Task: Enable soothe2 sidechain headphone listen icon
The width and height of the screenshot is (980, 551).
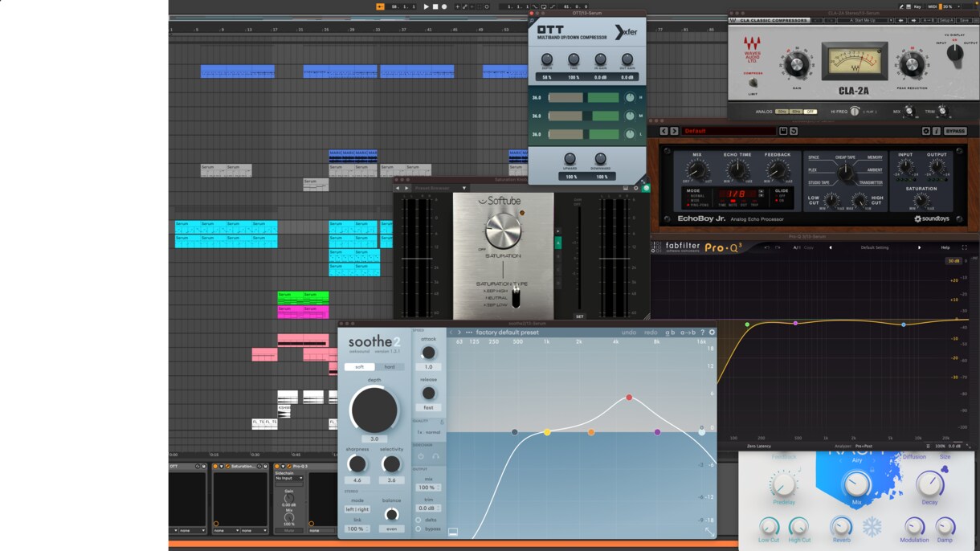Action: (435, 456)
